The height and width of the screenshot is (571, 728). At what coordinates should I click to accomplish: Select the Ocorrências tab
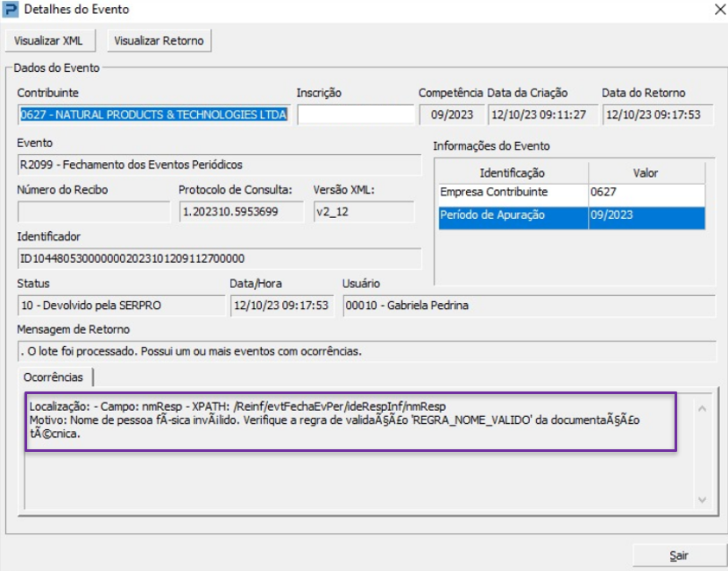tap(55, 377)
